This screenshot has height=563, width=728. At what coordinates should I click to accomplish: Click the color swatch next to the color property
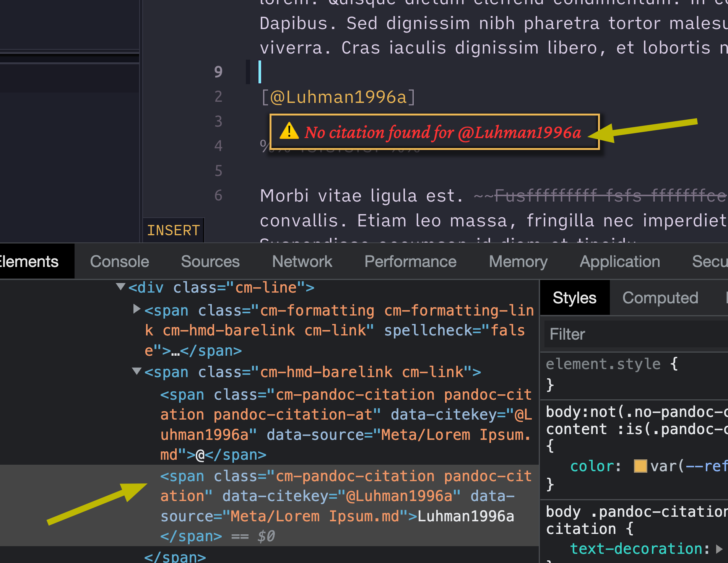point(641,465)
